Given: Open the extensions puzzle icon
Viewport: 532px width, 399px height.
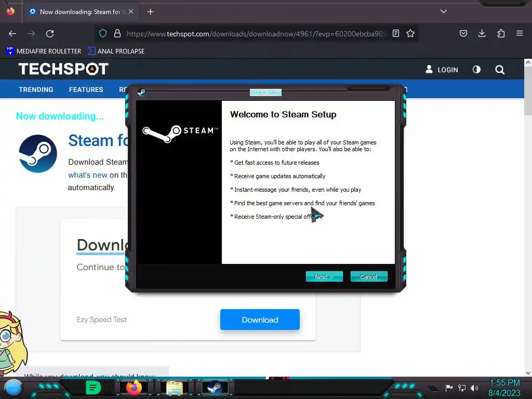Looking at the screenshot, I should click(501, 33).
